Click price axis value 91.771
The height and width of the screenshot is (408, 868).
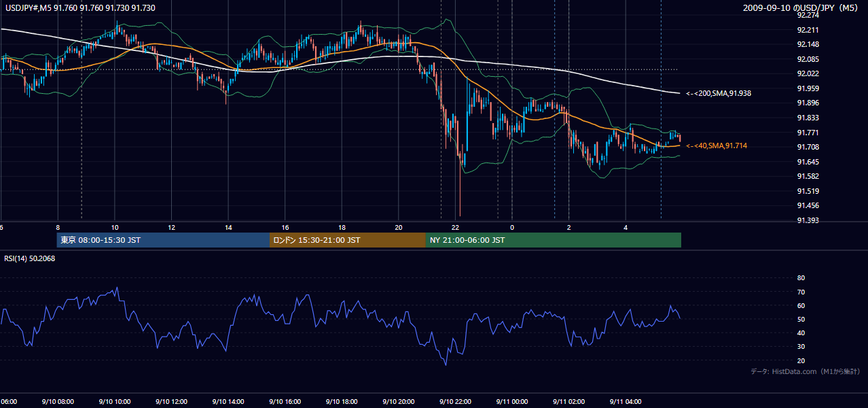tap(808, 133)
